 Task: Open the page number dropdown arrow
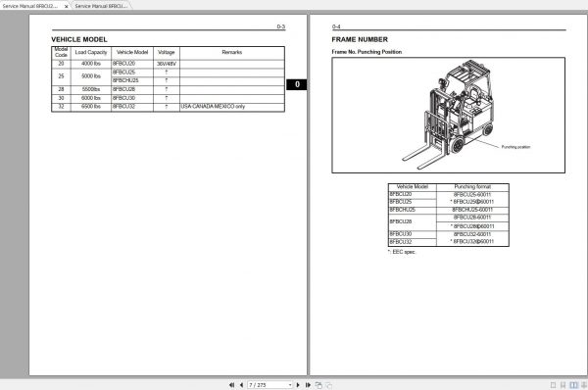pos(290,385)
